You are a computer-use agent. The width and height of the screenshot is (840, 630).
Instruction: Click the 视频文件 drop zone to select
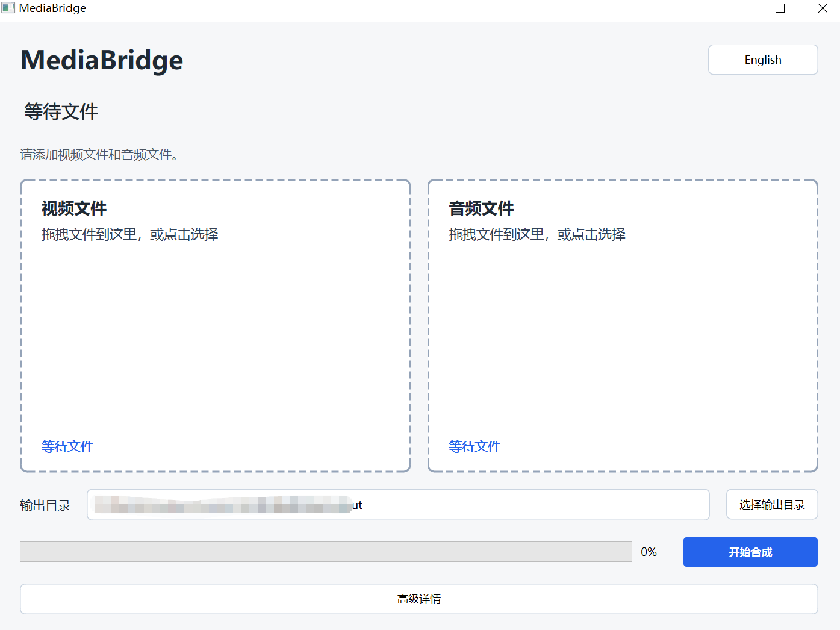pyautogui.click(x=216, y=325)
